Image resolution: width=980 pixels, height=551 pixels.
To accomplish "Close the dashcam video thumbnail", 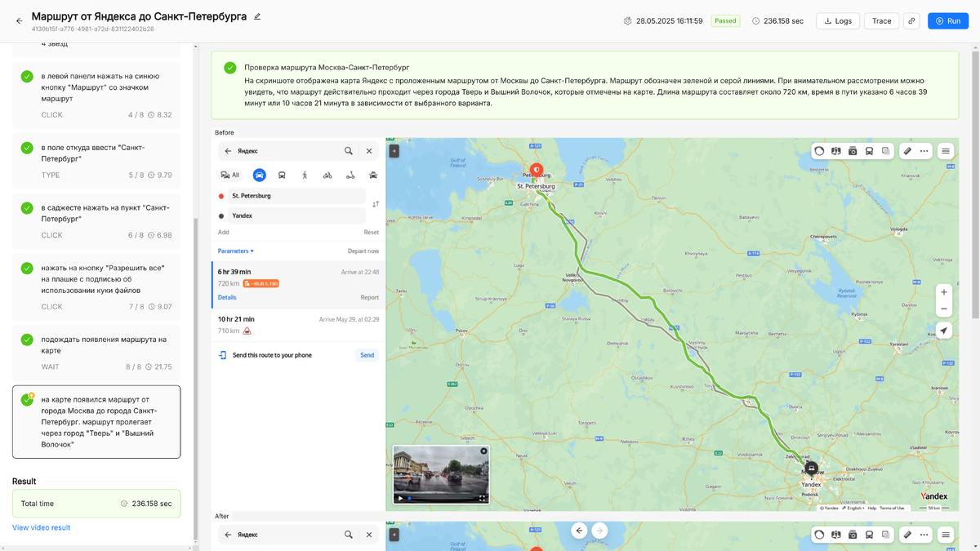I will (x=483, y=451).
